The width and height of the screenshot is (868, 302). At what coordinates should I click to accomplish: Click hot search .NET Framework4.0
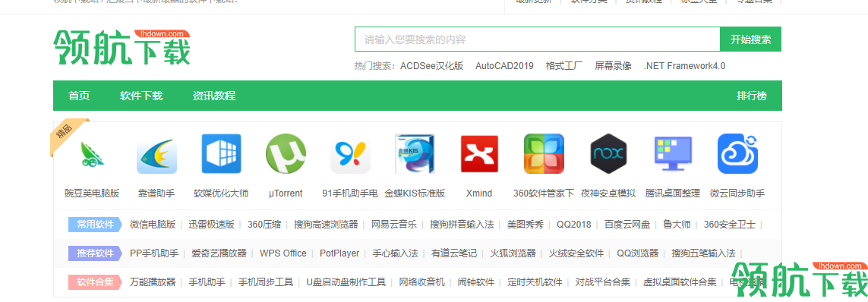[685, 66]
